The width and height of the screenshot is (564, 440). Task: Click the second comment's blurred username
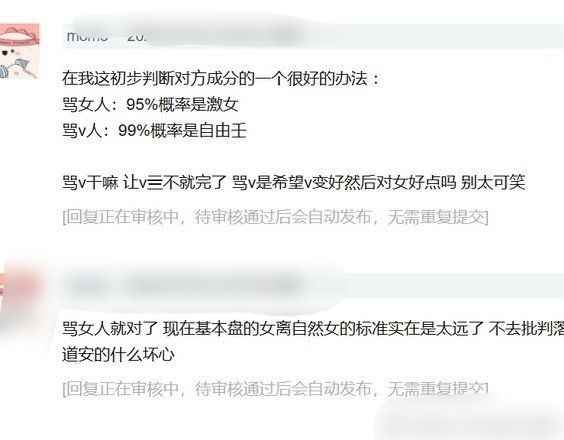click(x=85, y=286)
